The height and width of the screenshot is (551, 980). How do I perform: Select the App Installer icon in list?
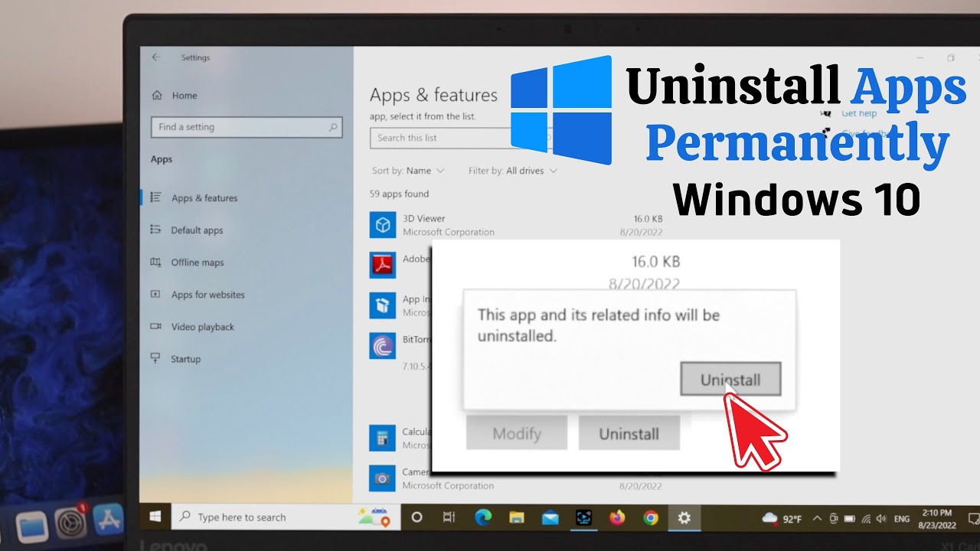tap(382, 305)
